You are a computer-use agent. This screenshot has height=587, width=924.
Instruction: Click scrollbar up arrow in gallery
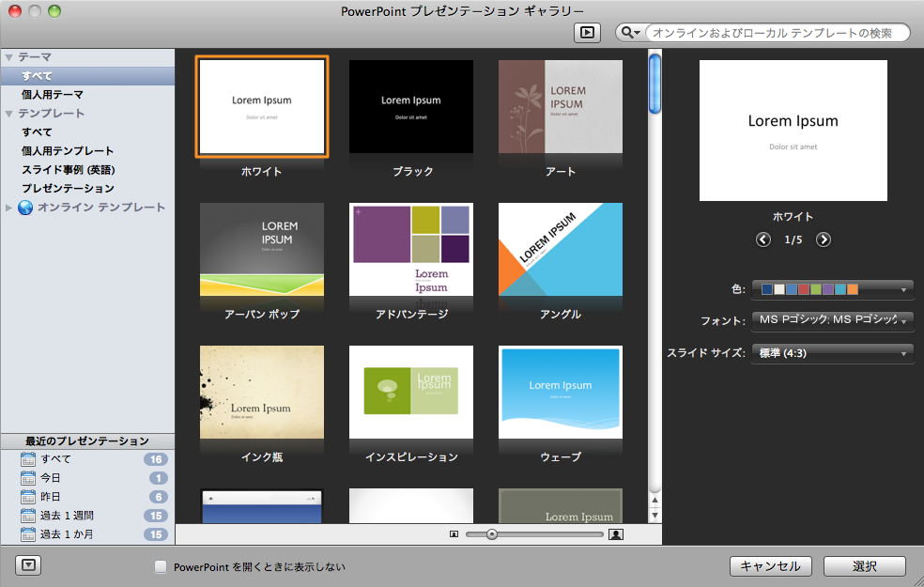[654, 501]
